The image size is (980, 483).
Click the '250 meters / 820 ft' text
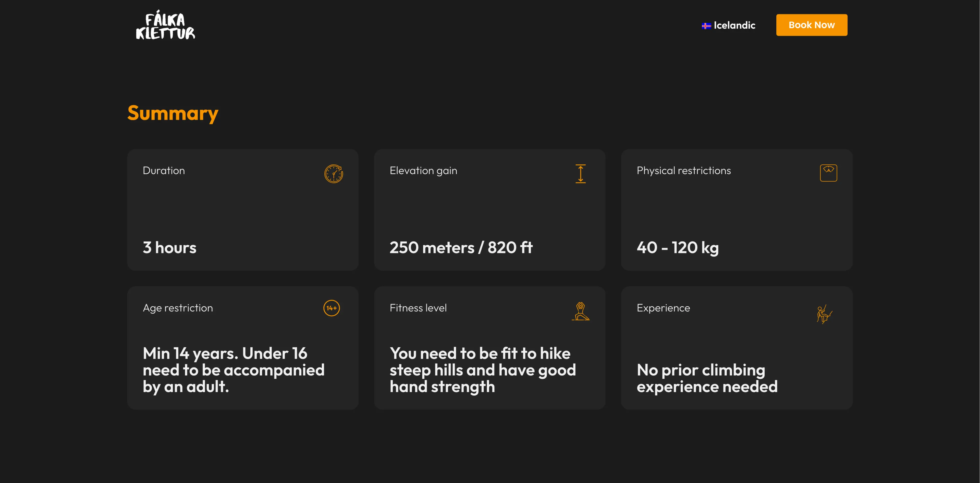461,248
